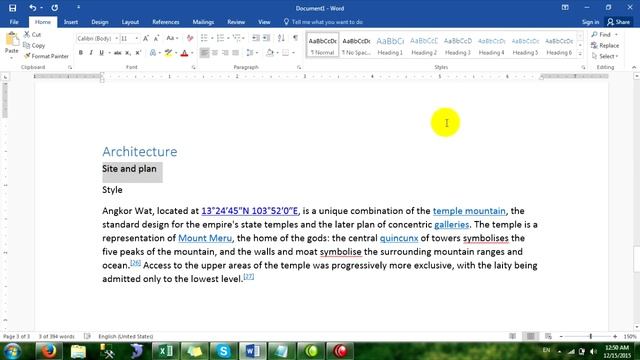The height and width of the screenshot is (360, 640).
Task: Switch to the Layout tab
Action: tap(130, 22)
